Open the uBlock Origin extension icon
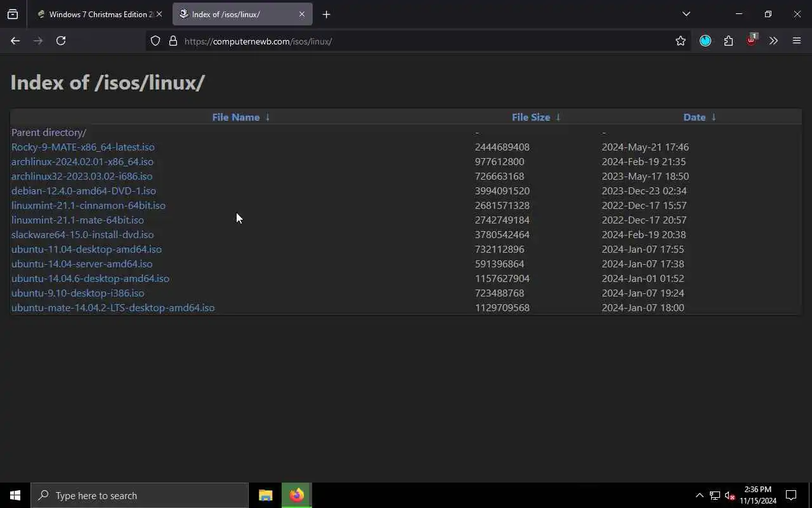Screen dimensions: 812x508 (x=752, y=40)
